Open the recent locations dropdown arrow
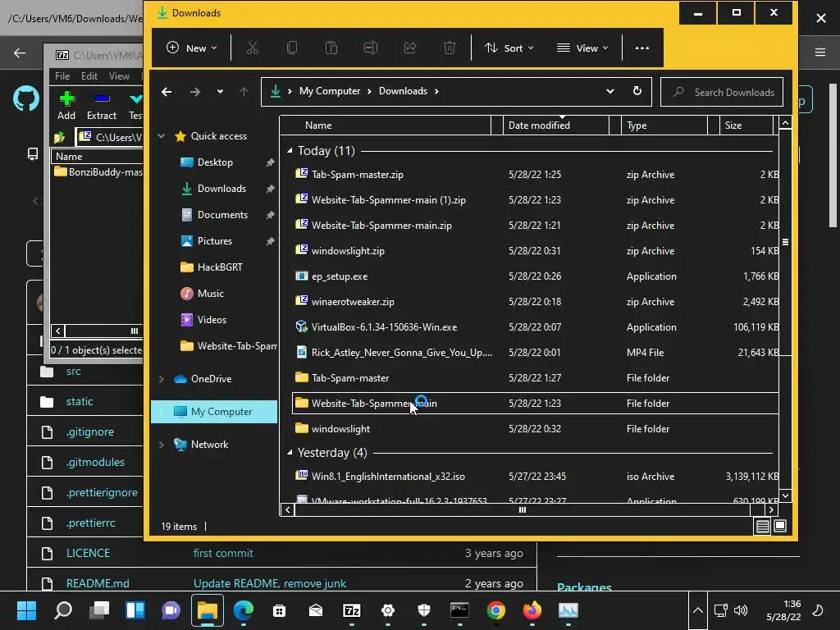This screenshot has height=630, width=840. point(220,92)
